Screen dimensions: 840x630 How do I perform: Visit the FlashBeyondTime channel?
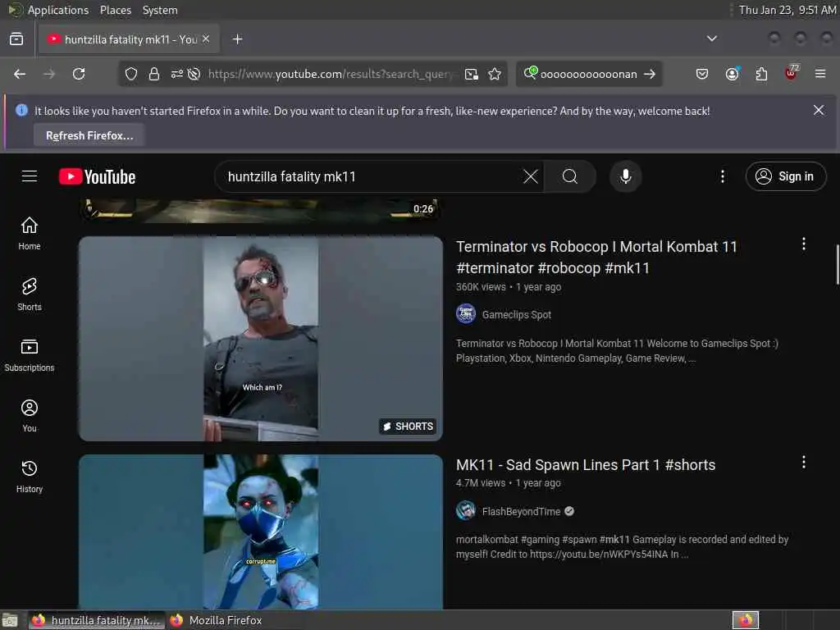(521, 512)
